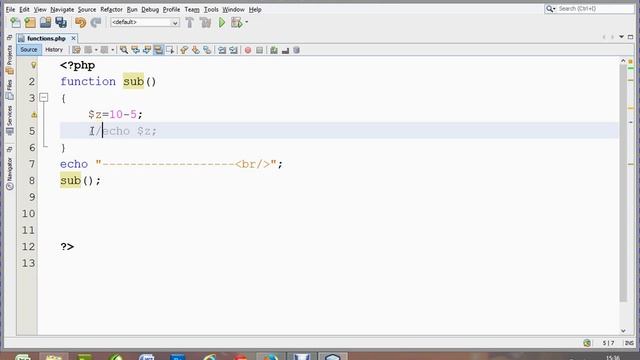This screenshot has width=640, height=360.
Task: Open the search options magnifier dropdown
Action: (550, 9)
